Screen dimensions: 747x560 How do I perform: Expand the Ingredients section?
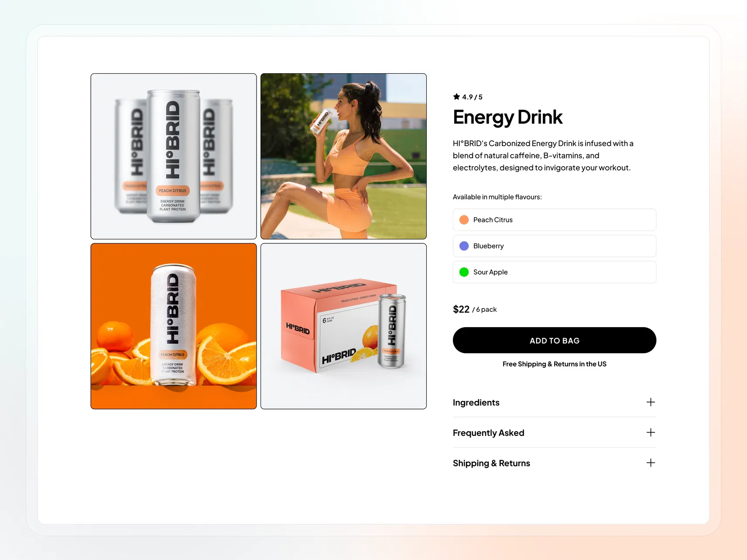[554, 402]
